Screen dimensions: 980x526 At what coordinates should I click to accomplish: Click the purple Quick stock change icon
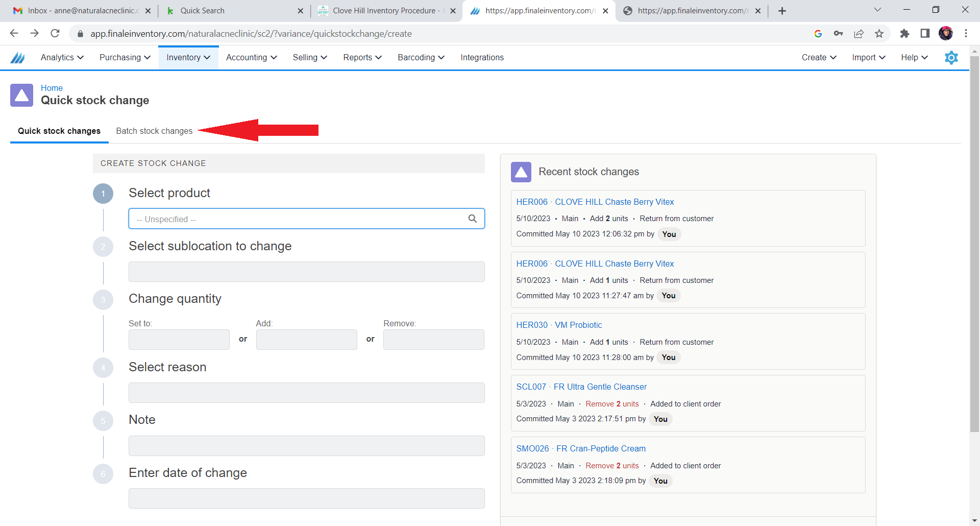pyautogui.click(x=21, y=95)
